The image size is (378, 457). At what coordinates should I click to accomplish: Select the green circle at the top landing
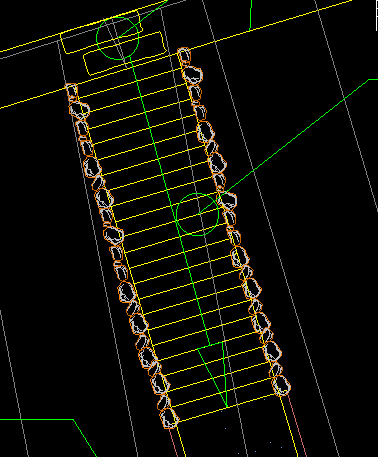click(118, 38)
